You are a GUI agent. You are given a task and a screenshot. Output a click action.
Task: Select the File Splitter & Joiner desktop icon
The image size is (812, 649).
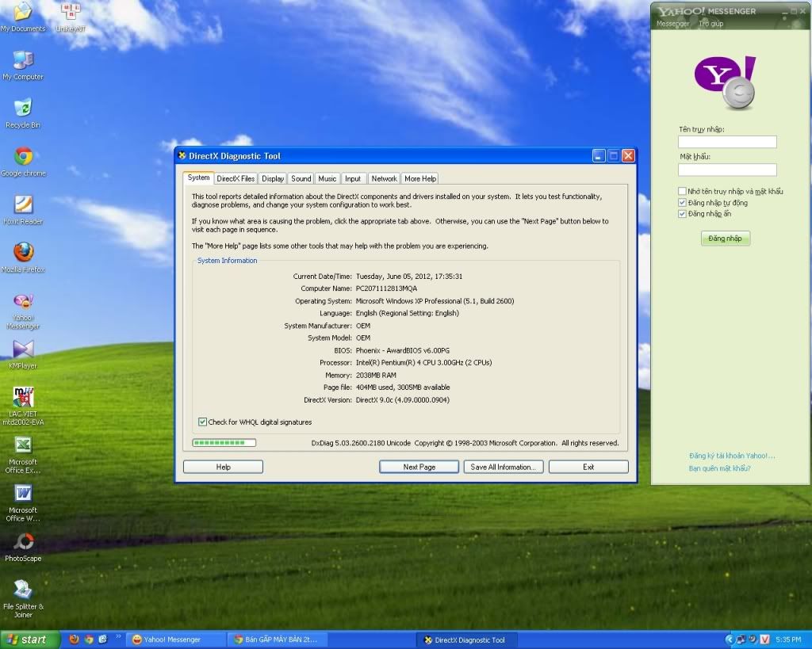pyautogui.click(x=23, y=599)
